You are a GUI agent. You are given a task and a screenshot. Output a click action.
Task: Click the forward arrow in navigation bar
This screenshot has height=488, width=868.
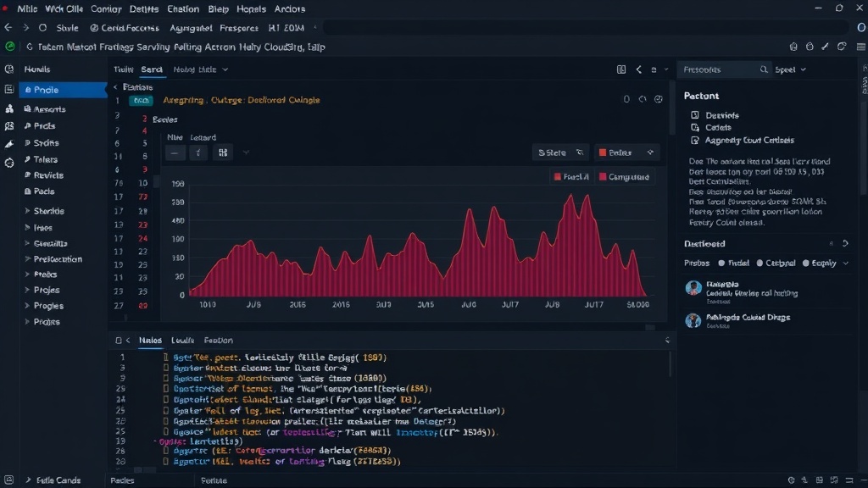pos(25,28)
